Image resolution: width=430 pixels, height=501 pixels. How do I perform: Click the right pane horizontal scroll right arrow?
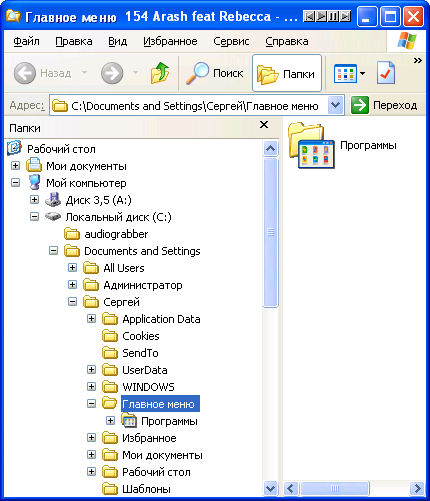418,489
